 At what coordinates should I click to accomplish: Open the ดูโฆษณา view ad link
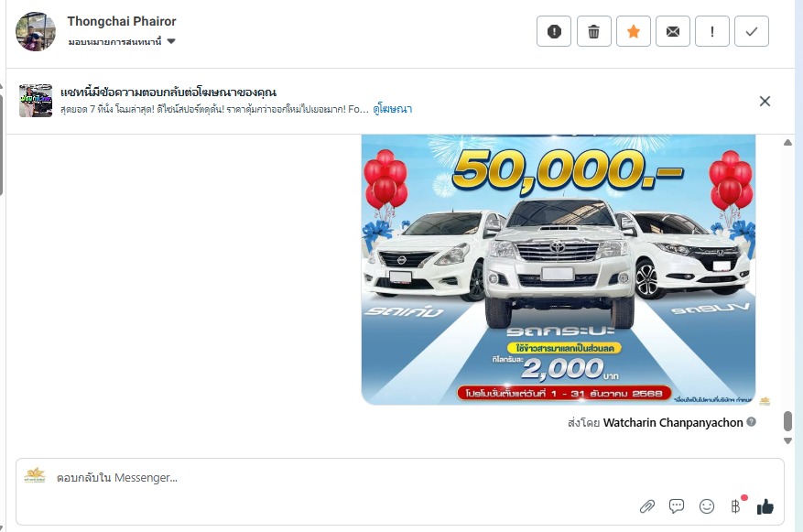pos(392,109)
